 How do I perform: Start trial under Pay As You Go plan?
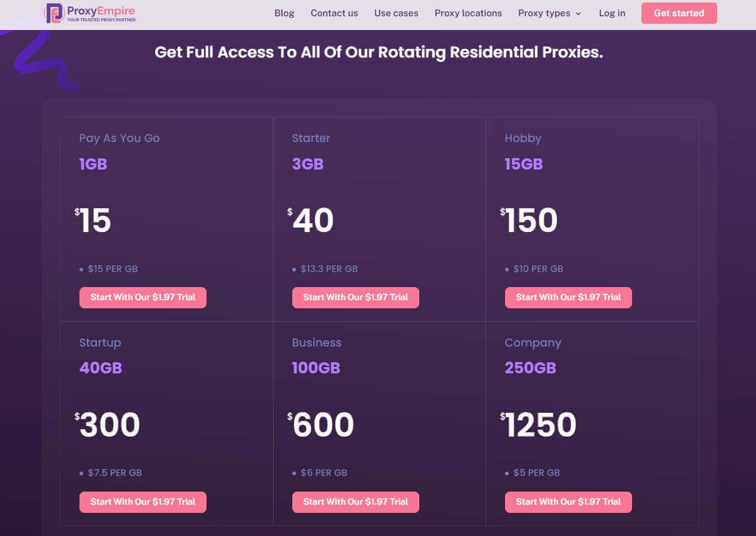click(143, 297)
